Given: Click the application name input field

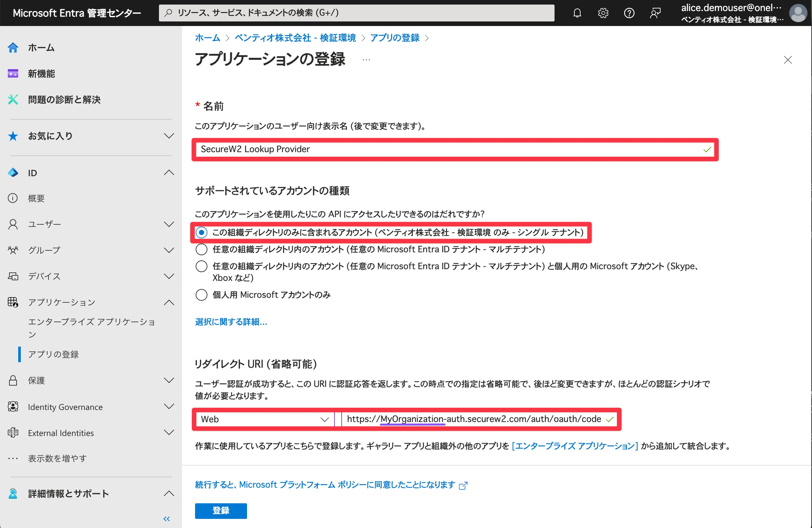Looking at the screenshot, I should pos(455,149).
